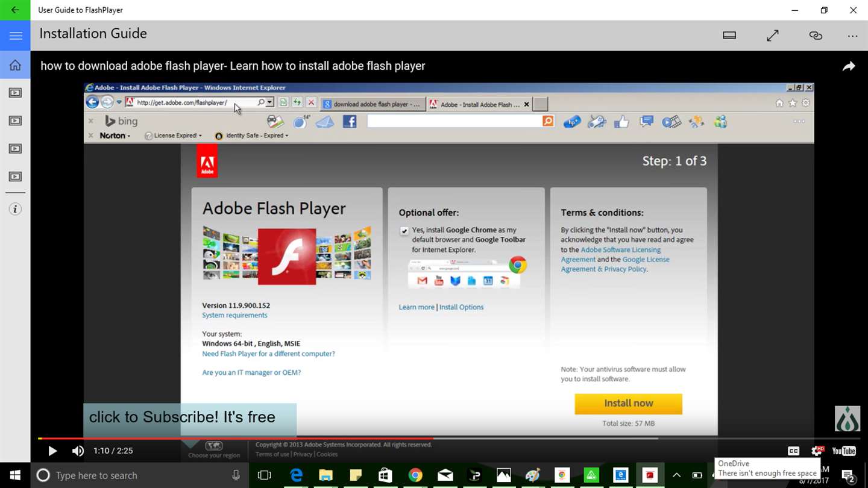This screenshot has height=488, width=868.
Task: Open Microsoft Edge from the taskbar
Action: pos(296,475)
